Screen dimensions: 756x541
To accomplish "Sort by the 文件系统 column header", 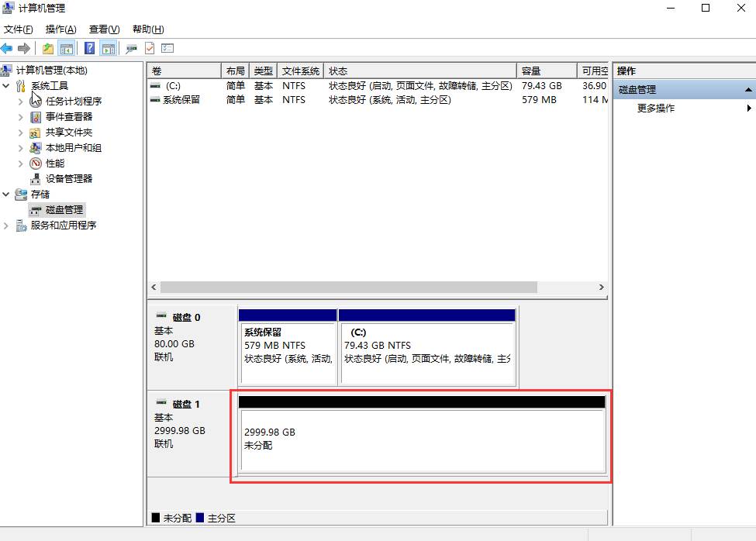I will click(300, 71).
